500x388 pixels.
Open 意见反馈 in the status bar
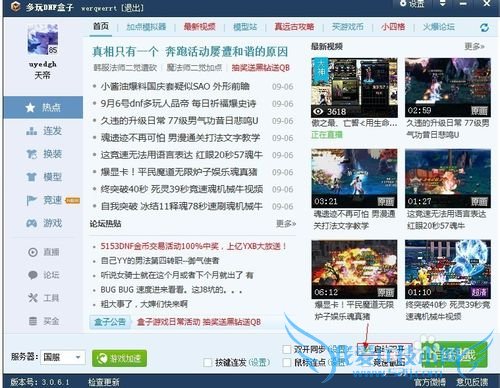coord(472,382)
